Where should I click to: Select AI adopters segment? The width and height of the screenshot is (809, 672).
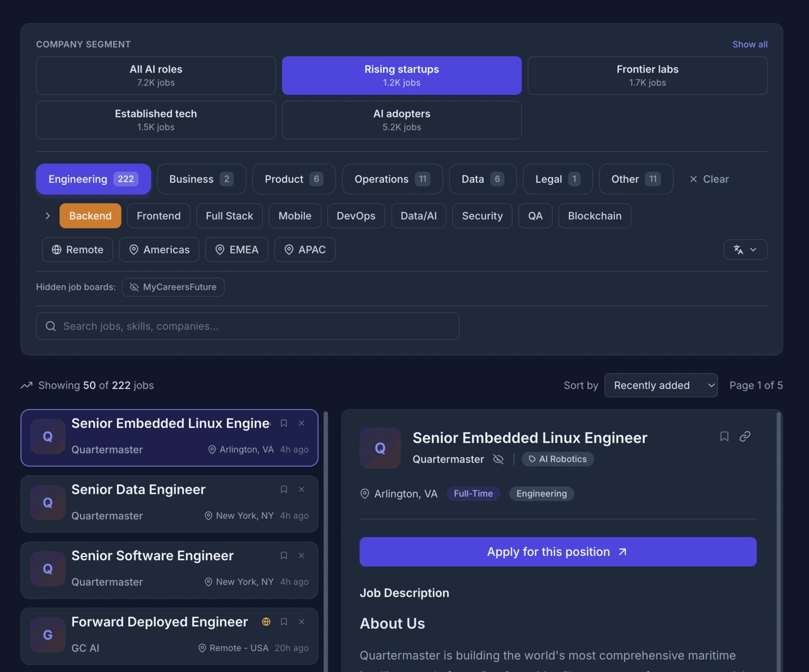(x=401, y=120)
